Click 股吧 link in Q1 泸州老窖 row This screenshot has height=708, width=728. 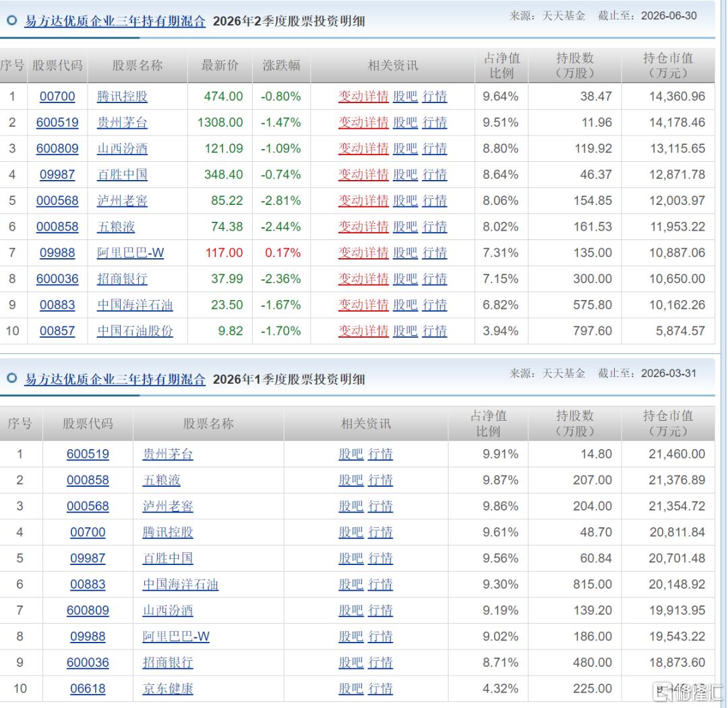pyautogui.click(x=351, y=506)
